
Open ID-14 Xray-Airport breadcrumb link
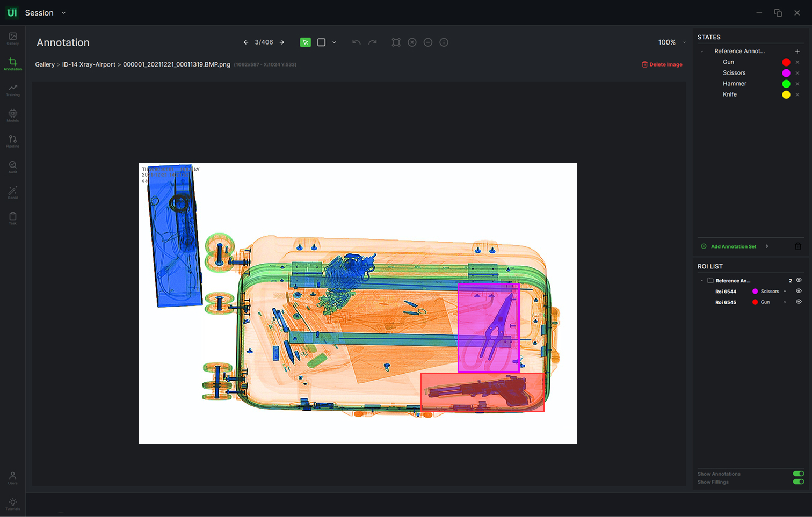(x=89, y=64)
